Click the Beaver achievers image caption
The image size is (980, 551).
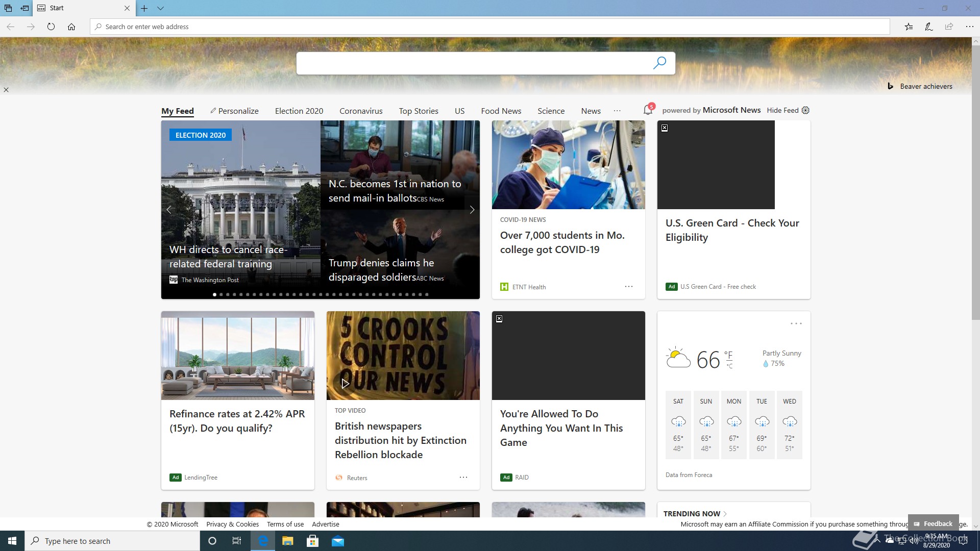point(926,86)
